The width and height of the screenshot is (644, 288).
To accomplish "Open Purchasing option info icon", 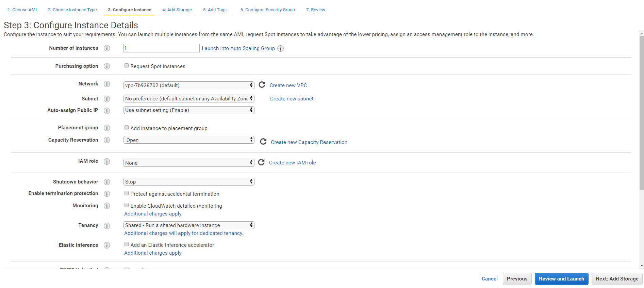I will (107, 66).
